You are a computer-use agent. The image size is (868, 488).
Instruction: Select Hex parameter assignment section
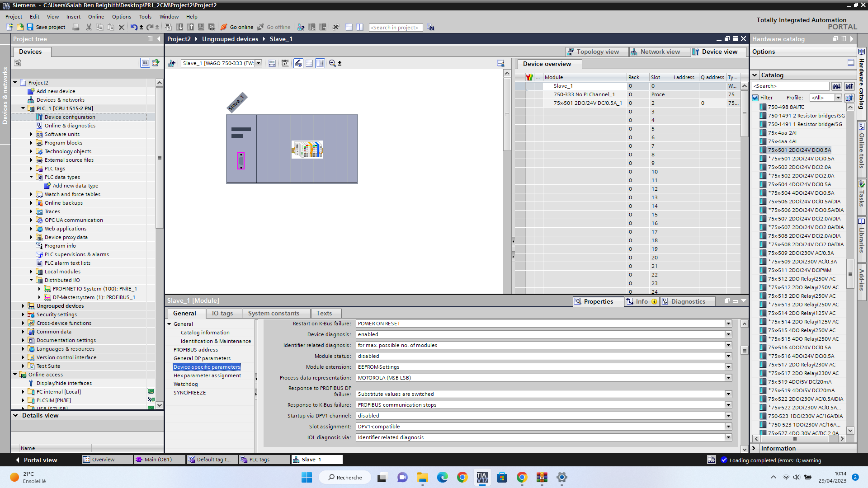(x=207, y=375)
